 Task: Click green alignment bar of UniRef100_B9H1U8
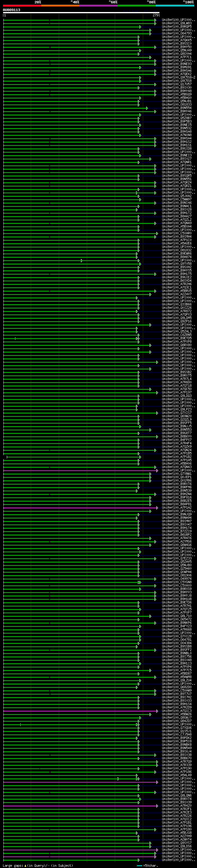pyautogui.click(x=80, y=599)
